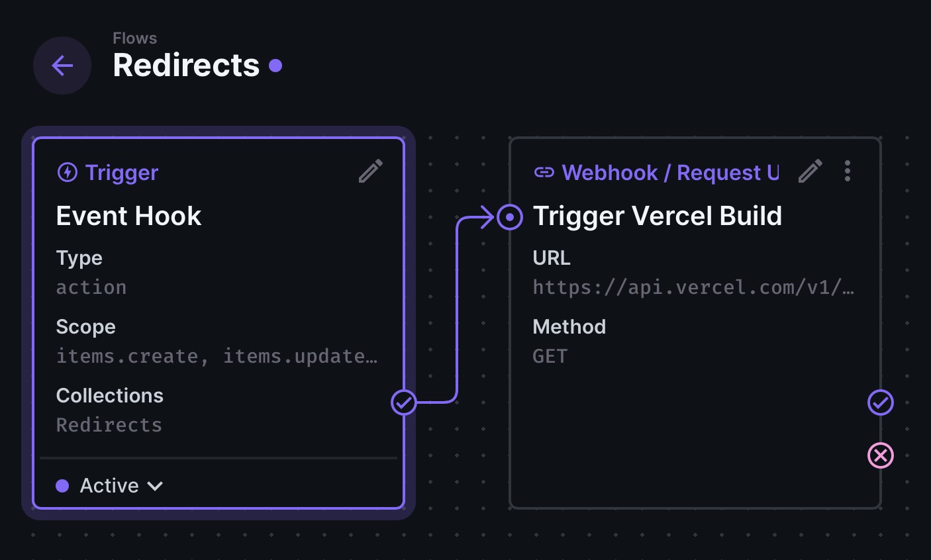The height and width of the screenshot is (560, 931).
Task: Click the Vercel API URL value
Action: click(693, 287)
